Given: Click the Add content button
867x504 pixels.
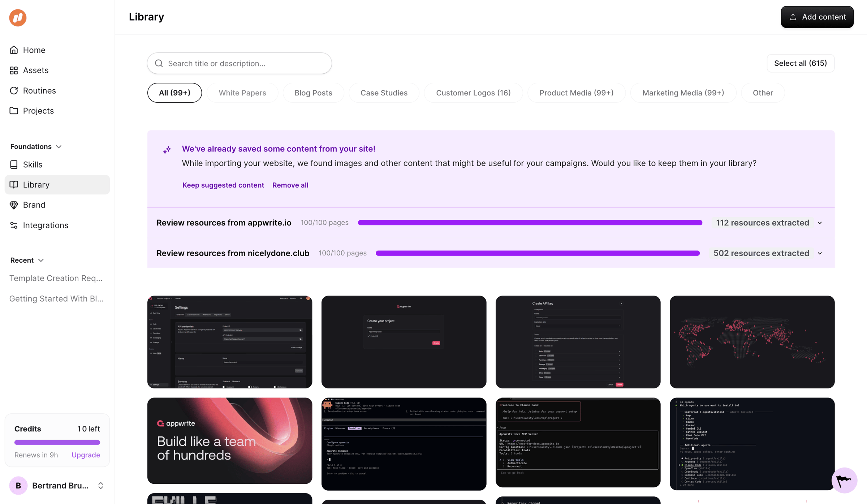Looking at the screenshot, I should 817,17.
